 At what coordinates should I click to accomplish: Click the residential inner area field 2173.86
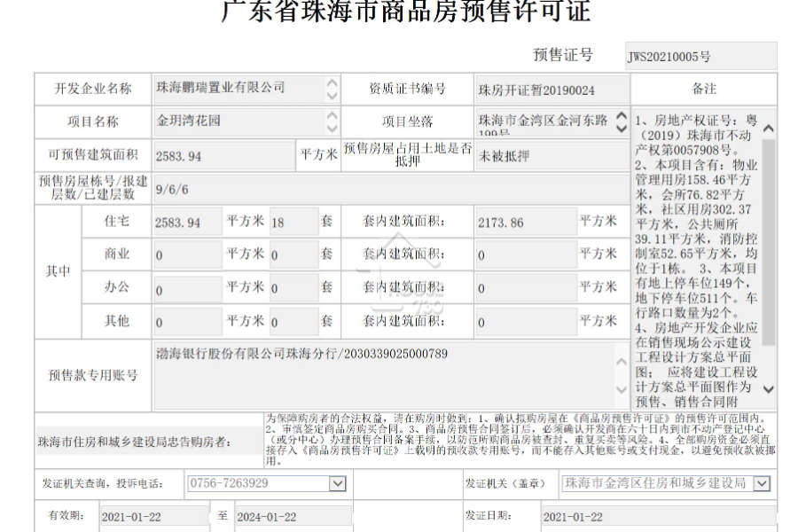tap(526, 222)
